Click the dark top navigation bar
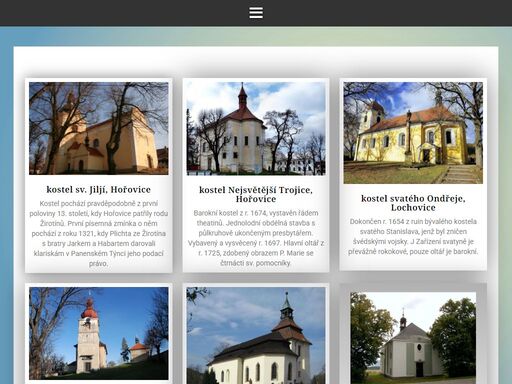The height and width of the screenshot is (384, 512). (x=256, y=13)
